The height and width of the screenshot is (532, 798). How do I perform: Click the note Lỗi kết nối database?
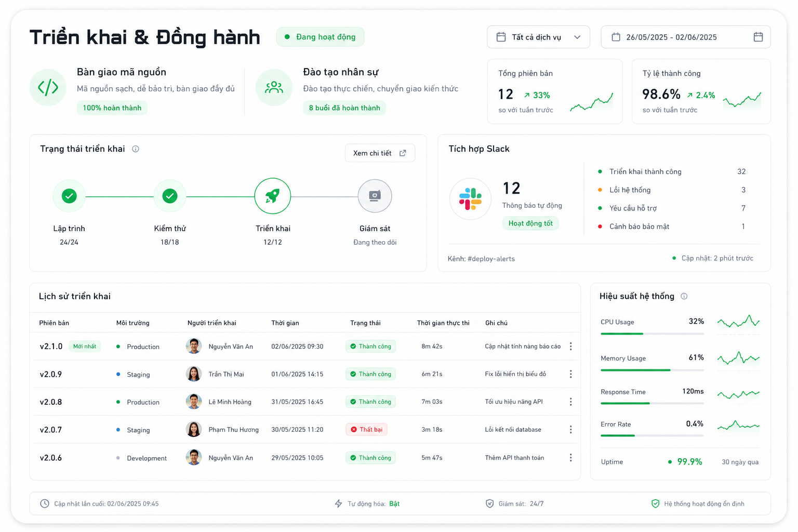(x=513, y=430)
